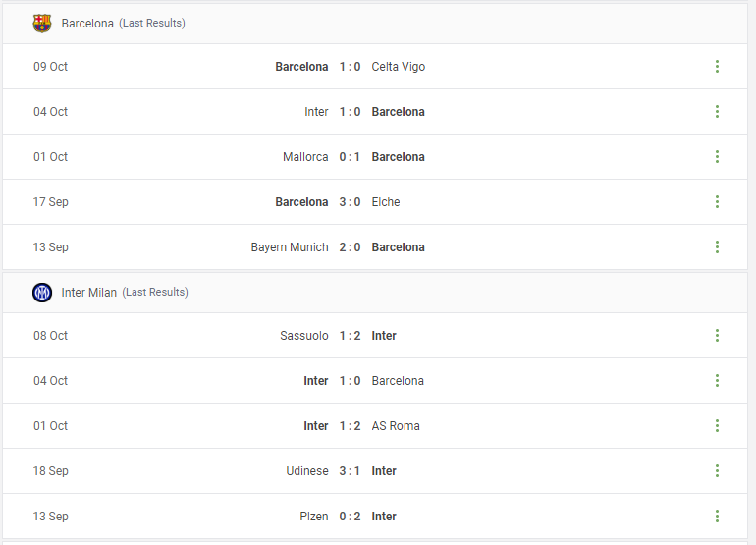756x545 pixels.
Task: Open the Inter Milan team heading link
Action: click(88, 293)
